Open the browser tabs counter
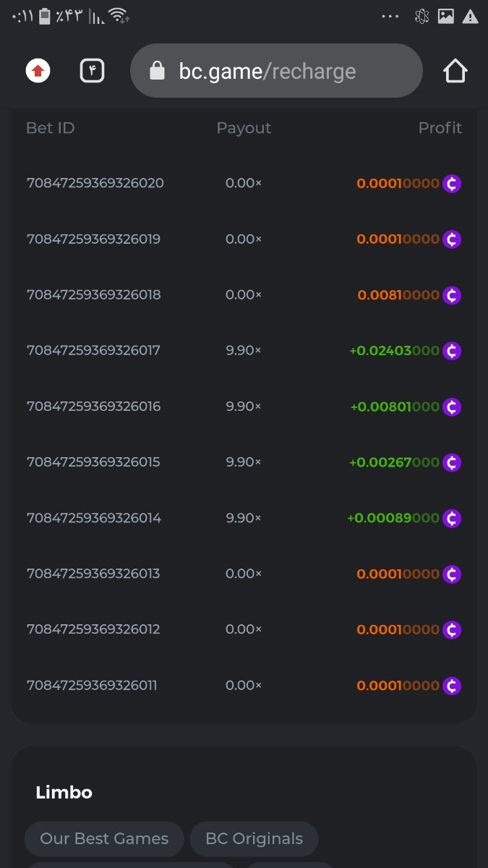 [93, 71]
